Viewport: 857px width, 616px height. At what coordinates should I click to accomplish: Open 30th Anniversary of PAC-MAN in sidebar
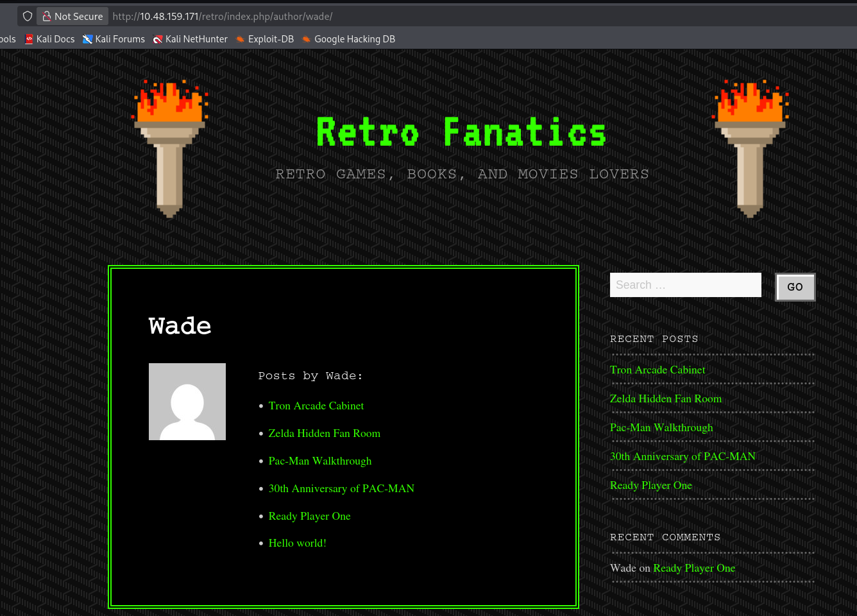683,457
